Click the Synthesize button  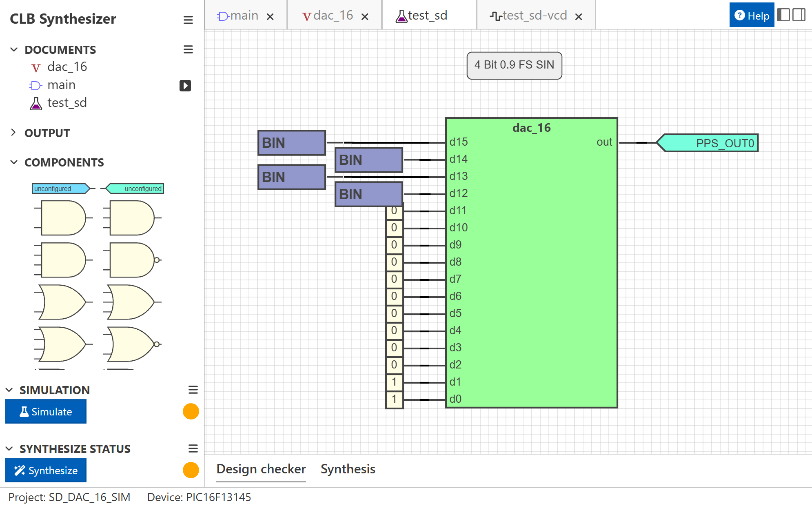click(x=46, y=470)
